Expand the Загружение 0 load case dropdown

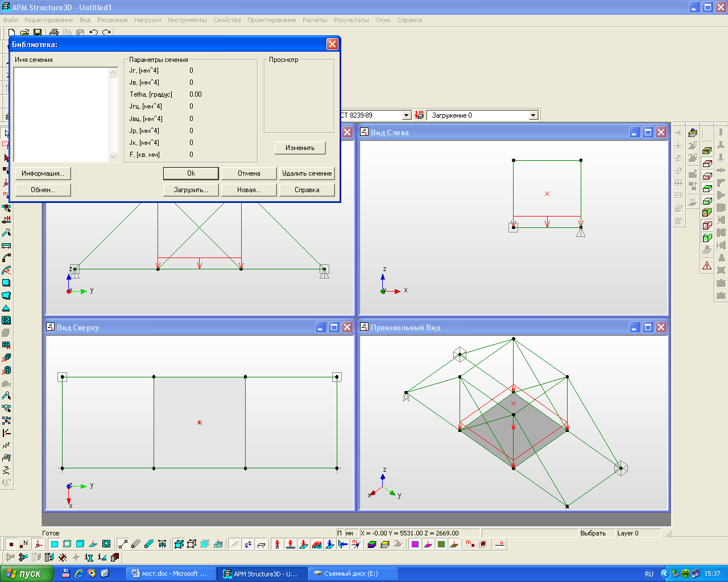[533, 115]
